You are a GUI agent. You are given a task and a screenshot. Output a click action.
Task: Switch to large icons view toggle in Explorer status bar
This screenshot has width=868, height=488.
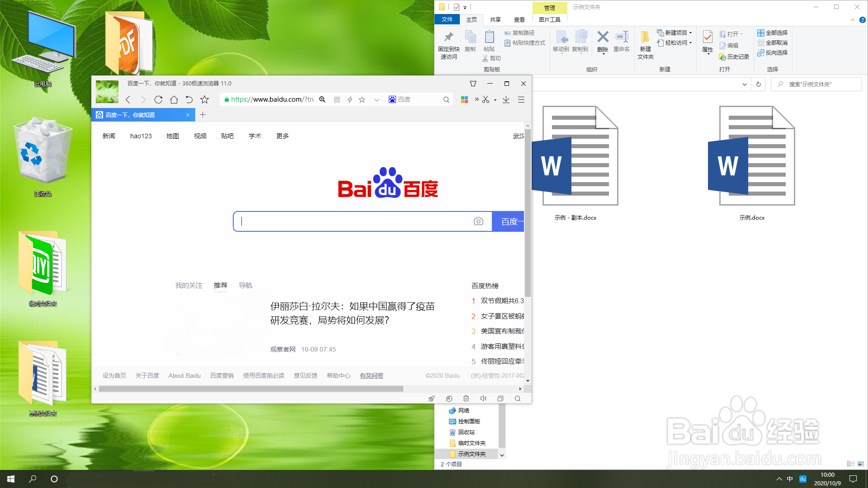861,464
